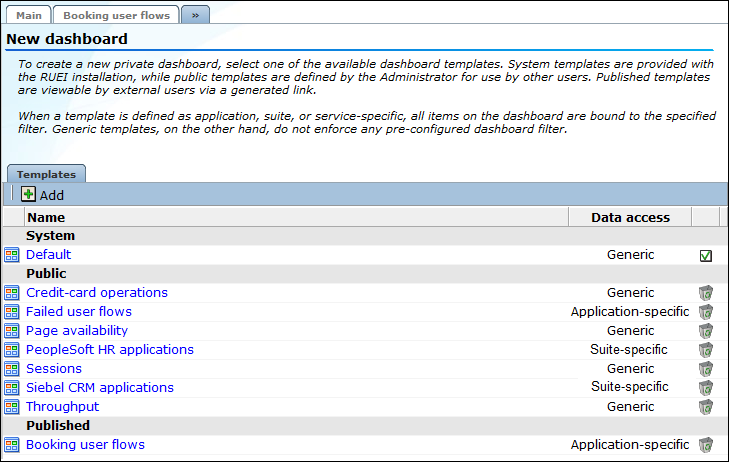Delete the Page availability template

[x=706, y=331]
